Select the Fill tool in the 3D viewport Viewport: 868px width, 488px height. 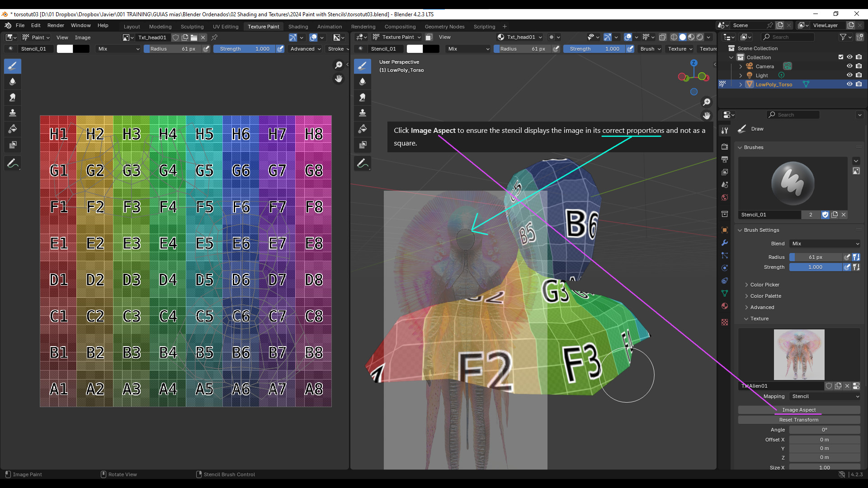pyautogui.click(x=363, y=129)
